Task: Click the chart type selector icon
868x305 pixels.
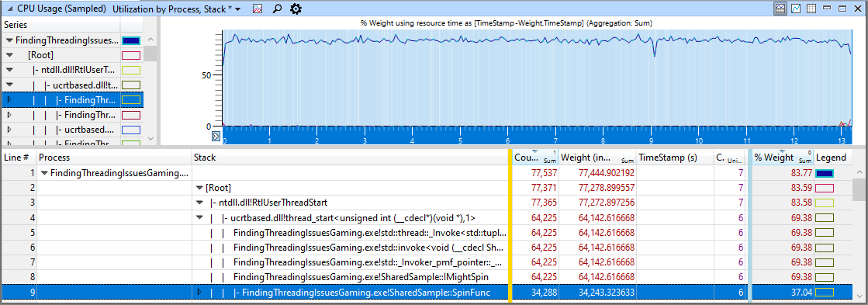Action: tap(258, 9)
